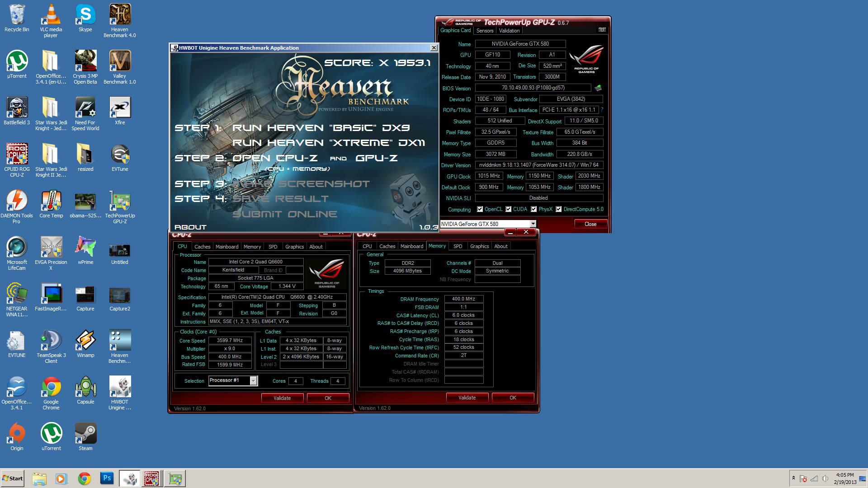This screenshot has height=488, width=868.
Task: Open the GPU selection dropdown in GPU-Z
Action: (x=533, y=224)
